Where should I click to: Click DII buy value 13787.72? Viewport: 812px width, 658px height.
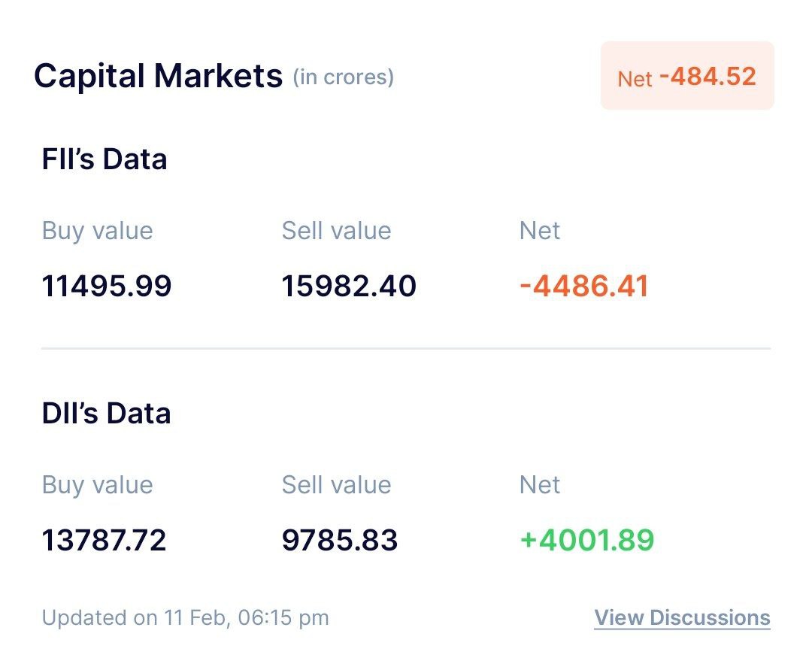pos(104,540)
